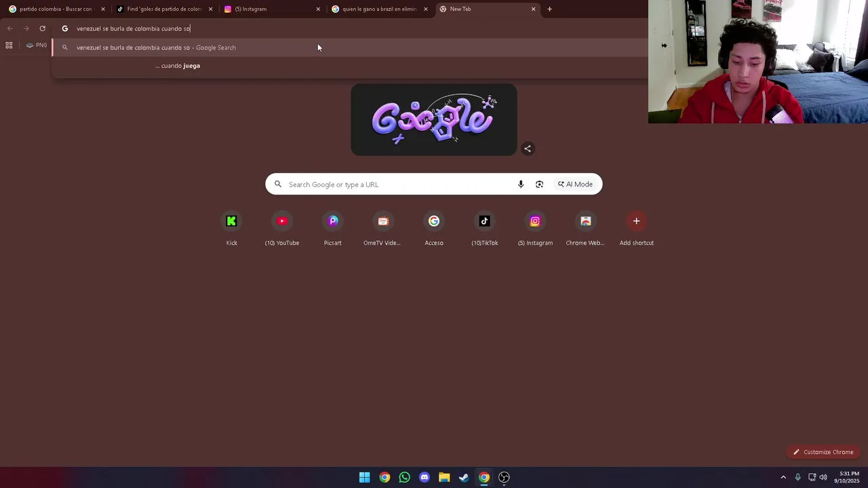Open a new browser tab

pyautogui.click(x=549, y=9)
